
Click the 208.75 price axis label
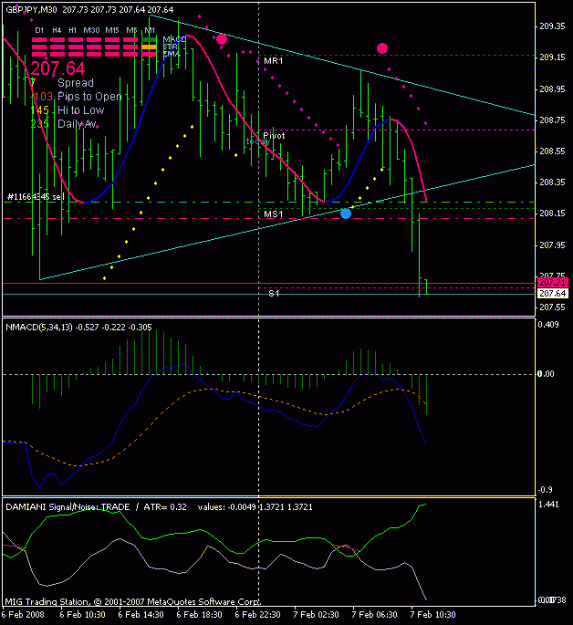552,120
